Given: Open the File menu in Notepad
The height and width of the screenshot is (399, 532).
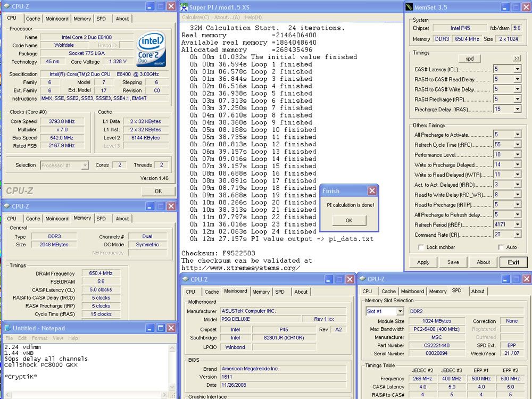Looking at the screenshot, I should tap(9, 338).
